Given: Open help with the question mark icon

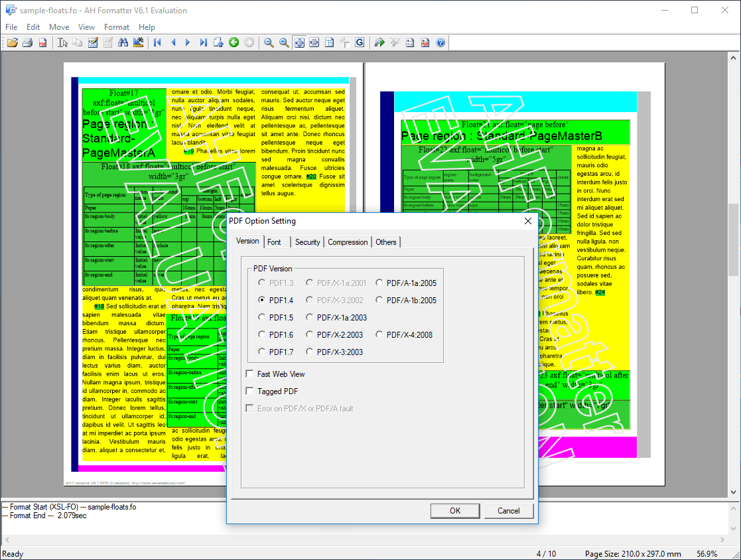Looking at the screenshot, I should pos(440,42).
